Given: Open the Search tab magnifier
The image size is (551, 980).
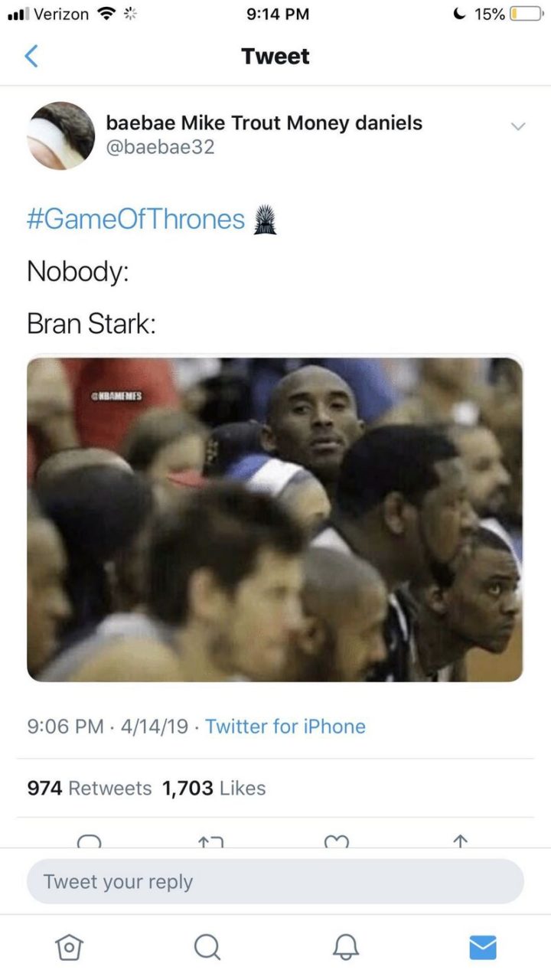Looking at the screenshot, I should (207, 948).
